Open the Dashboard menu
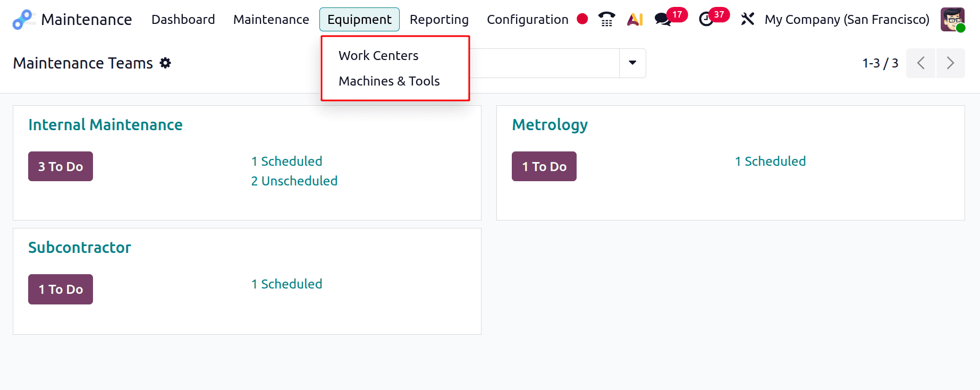The height and width of the screenshot is (390, 980). (x=183, y=20)
